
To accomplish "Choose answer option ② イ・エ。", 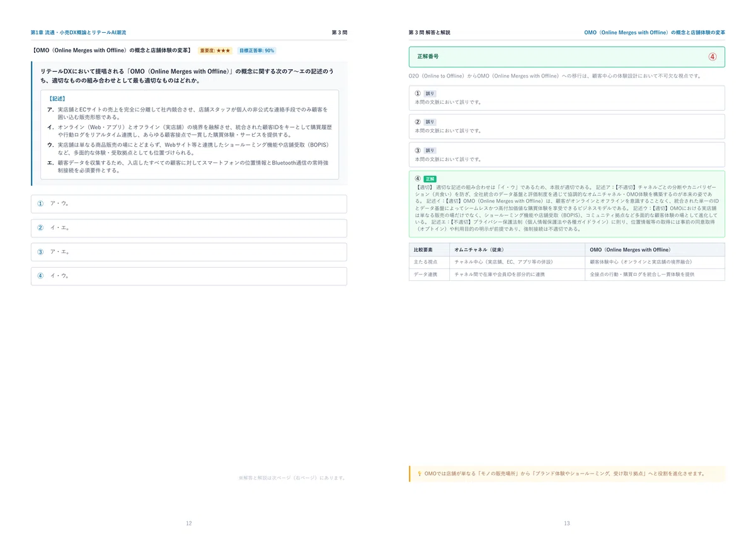I will tap(189, 228).
